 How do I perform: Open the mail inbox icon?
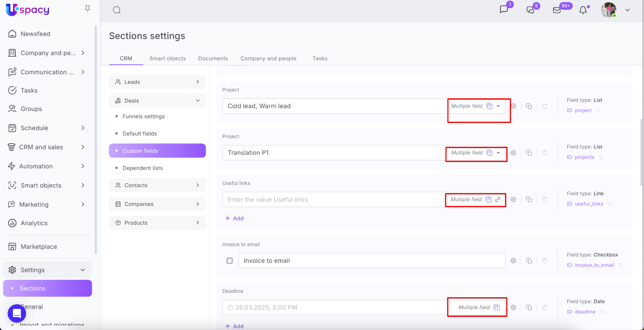[x=557, y=10]
